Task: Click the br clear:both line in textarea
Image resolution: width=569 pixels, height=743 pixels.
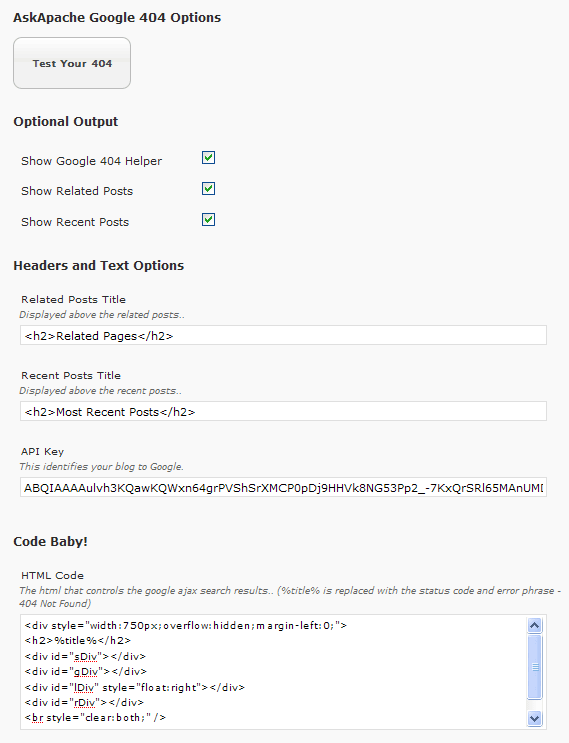Action: pyautogui.click(x=95, y=717)
